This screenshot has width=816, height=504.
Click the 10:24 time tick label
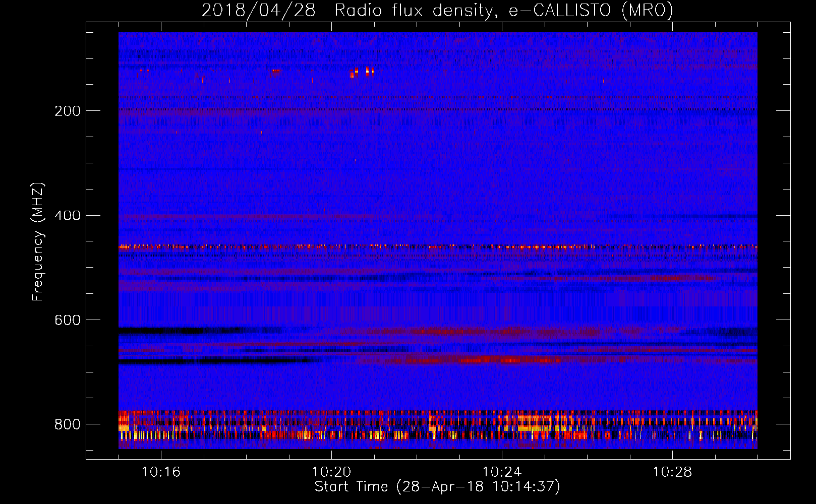tap(502, 472)
